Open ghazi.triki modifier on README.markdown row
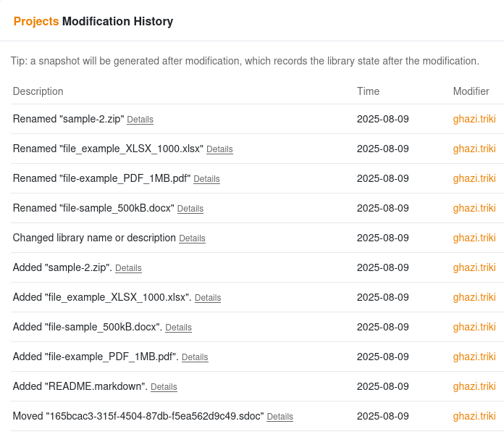Screen dimensions: 504x437 coord(474,386)
